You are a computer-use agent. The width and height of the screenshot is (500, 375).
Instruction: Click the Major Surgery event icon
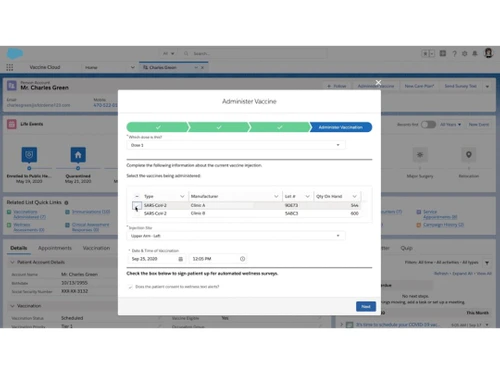[420, 155]
